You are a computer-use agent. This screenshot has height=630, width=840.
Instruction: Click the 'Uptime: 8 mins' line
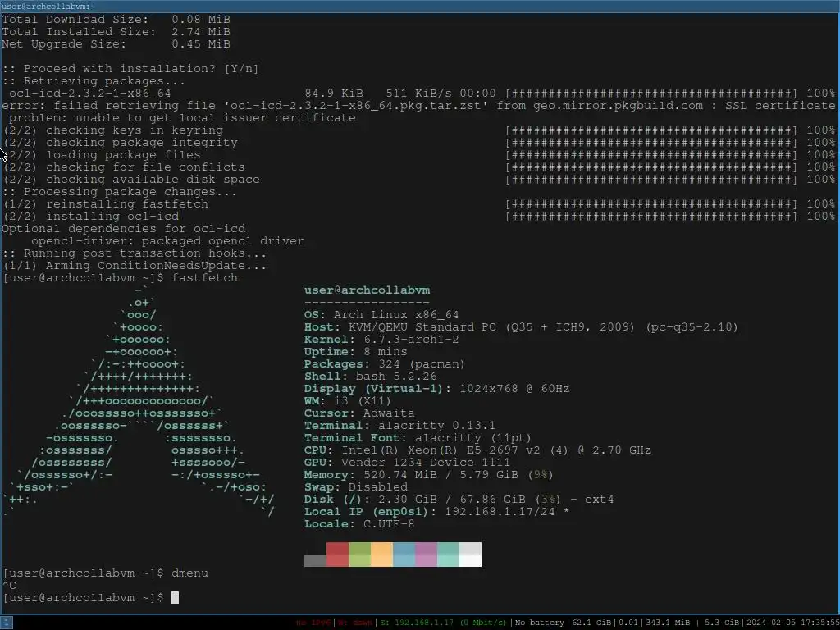pos(356,352)
